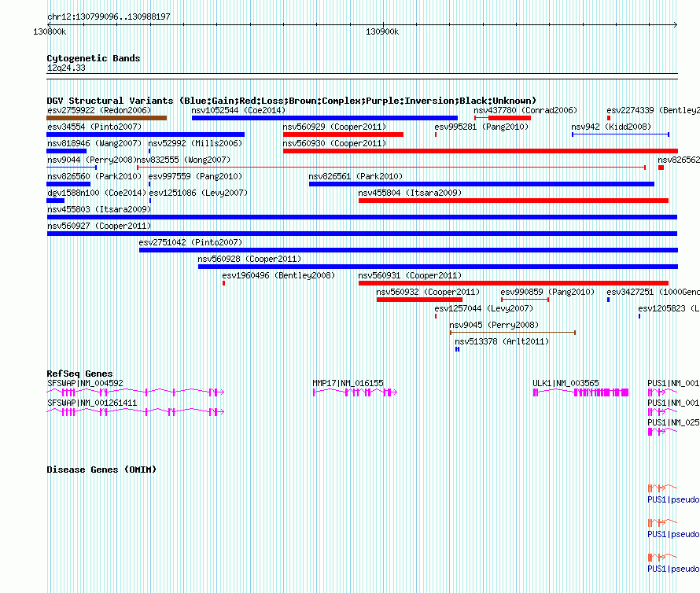
Task: Click the SFSWAP|NM_004592 gene model
Action: pos(135,392)
